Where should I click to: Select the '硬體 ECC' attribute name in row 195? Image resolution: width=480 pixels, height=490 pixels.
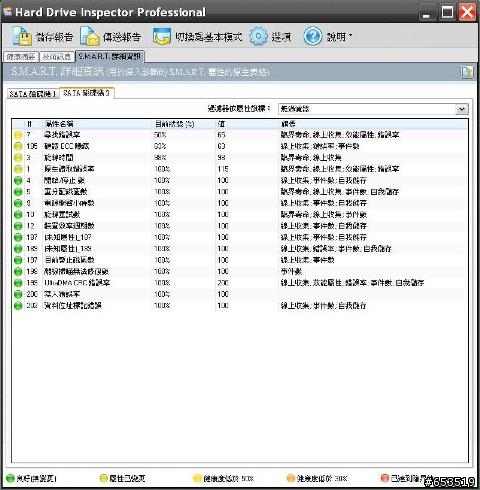67,146
